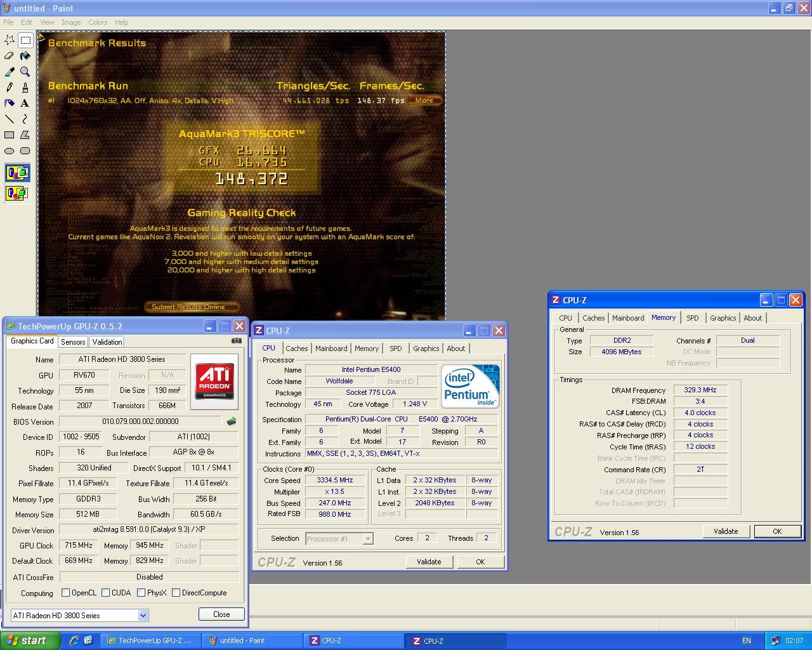Screen dimensions: 812x650
Task: Click the 02:07 clock in system tray
Action: (794, 640)
